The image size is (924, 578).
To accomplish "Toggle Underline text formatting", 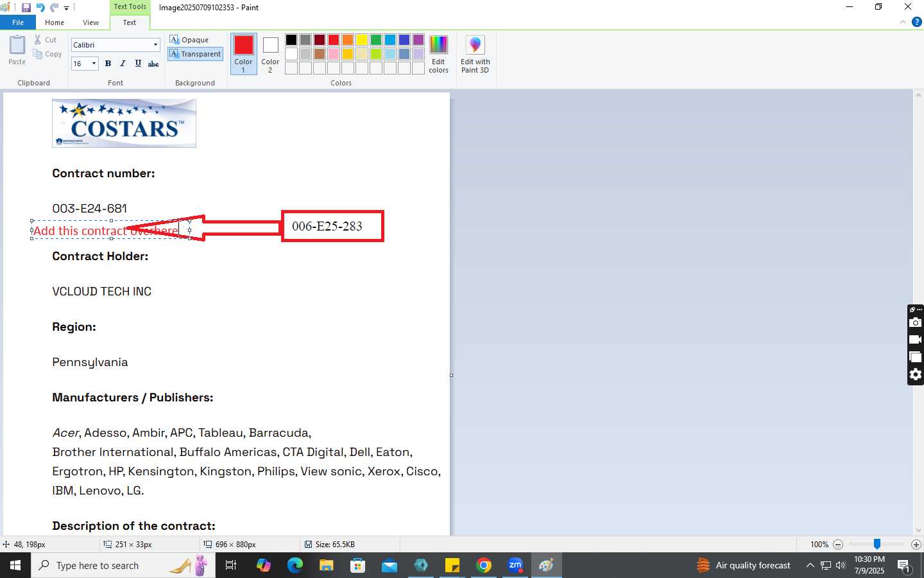I will click(x=138, y=64).
